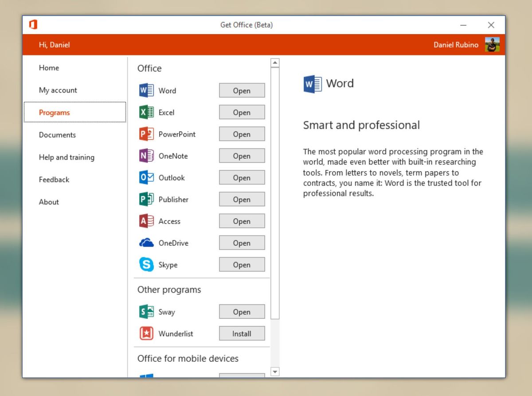
Task: Install Wunderlist
Action: (x=242, y=333)
